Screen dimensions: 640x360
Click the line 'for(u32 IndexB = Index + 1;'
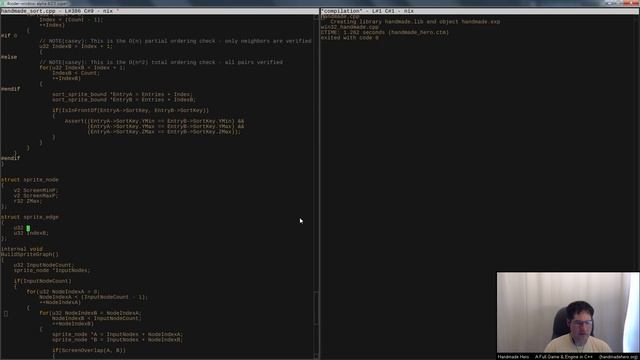(82, 68)
